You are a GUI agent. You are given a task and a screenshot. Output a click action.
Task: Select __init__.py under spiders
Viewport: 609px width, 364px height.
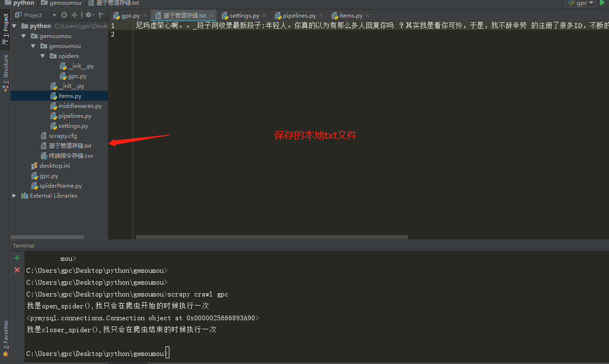click(77, 66)
